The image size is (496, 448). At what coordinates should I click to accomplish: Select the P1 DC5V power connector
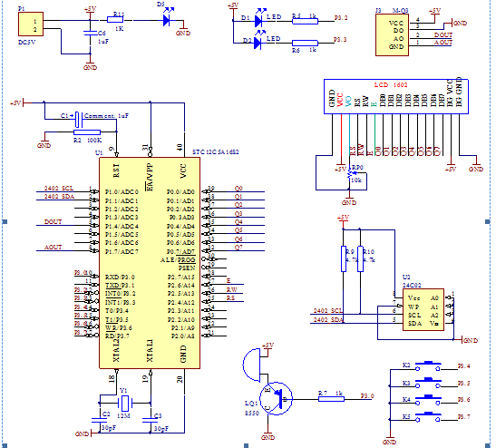pos(31,24)
